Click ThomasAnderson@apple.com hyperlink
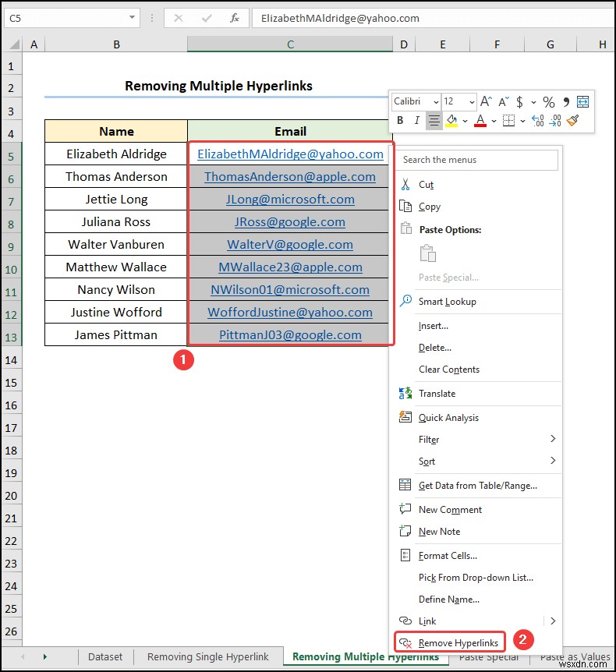 click(x=290, y=176)
